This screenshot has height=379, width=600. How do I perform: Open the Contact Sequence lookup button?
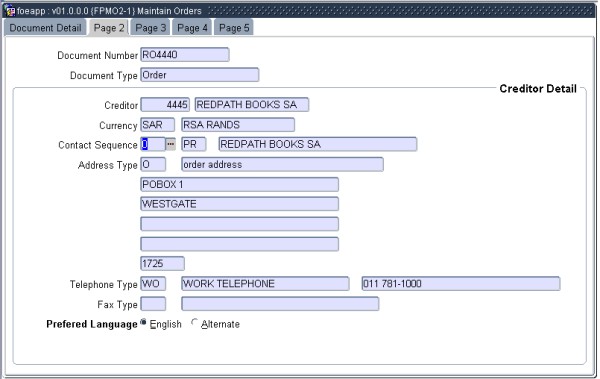tap(171, 144)
